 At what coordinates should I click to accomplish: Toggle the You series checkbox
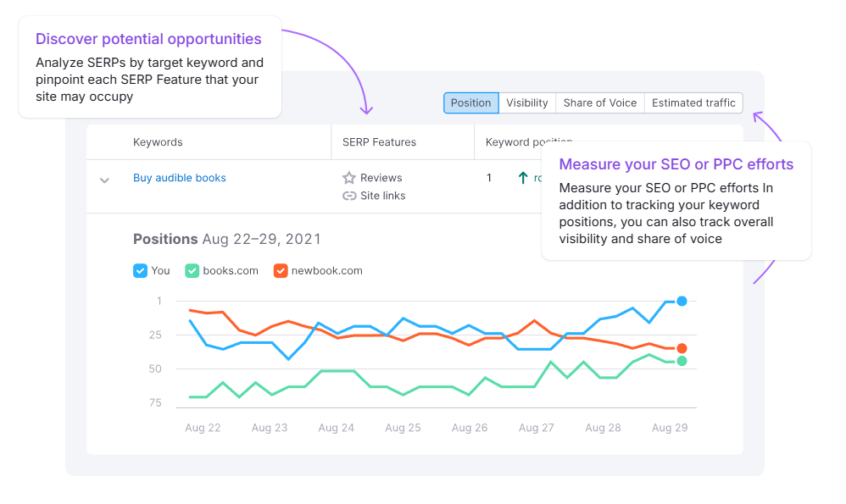141,271
